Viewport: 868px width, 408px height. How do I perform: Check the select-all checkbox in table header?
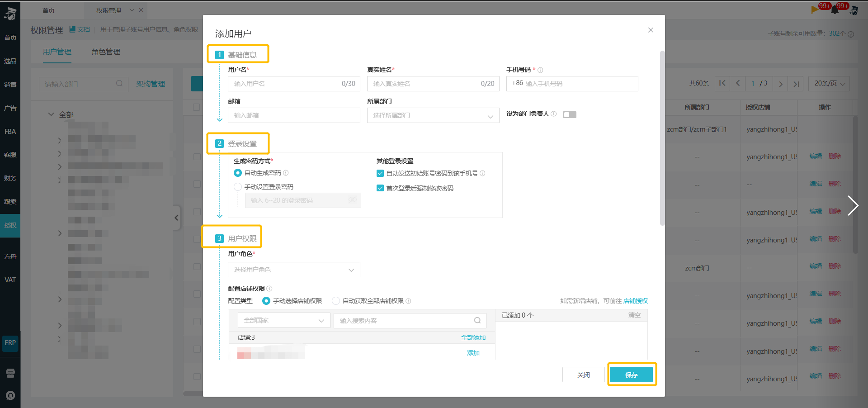pyautogui.click(x=196, y=107)
